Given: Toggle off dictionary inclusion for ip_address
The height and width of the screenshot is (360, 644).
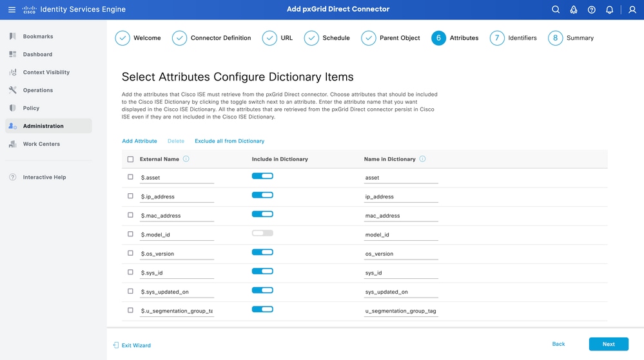Looking at the screenshot, I should (262, 195).
